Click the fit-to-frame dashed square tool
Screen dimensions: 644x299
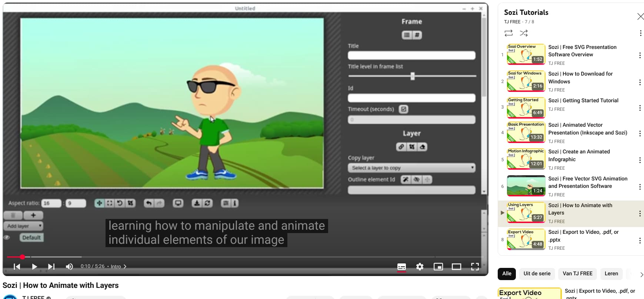pos(110,203)
